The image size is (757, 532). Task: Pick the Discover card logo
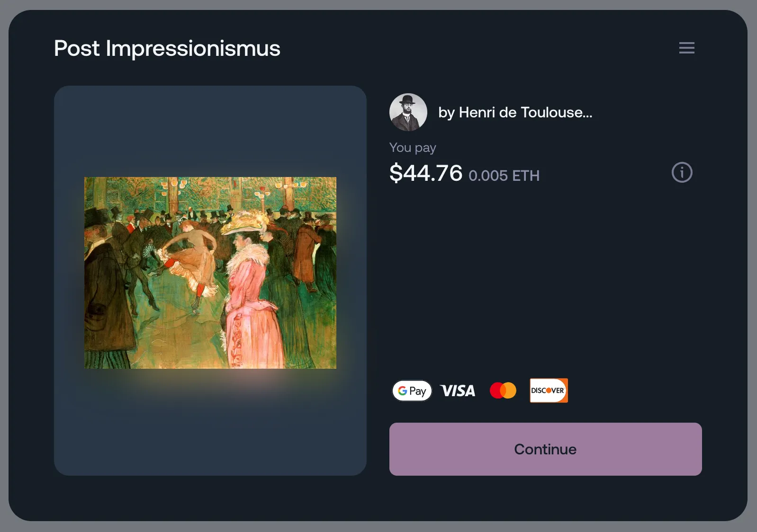[x=549, y=390]
